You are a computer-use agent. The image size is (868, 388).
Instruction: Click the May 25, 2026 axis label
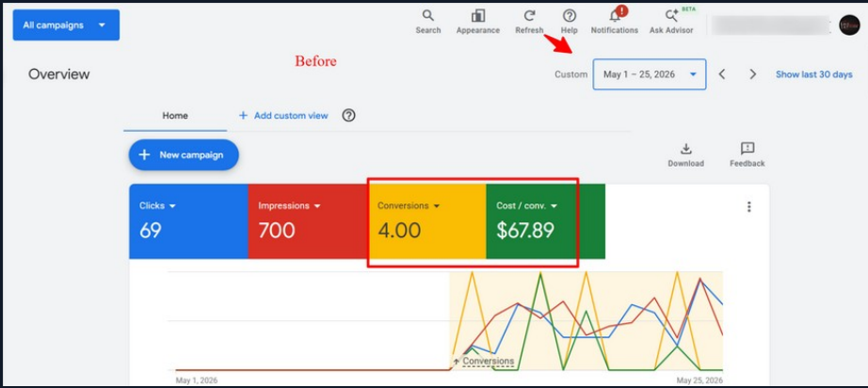tap(699, 380)
